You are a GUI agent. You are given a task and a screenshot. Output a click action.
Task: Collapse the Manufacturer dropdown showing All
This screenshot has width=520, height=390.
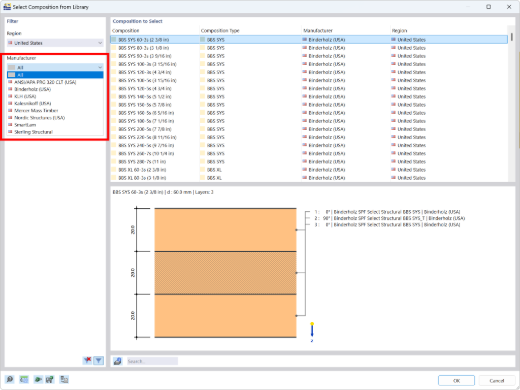[55, 67]
